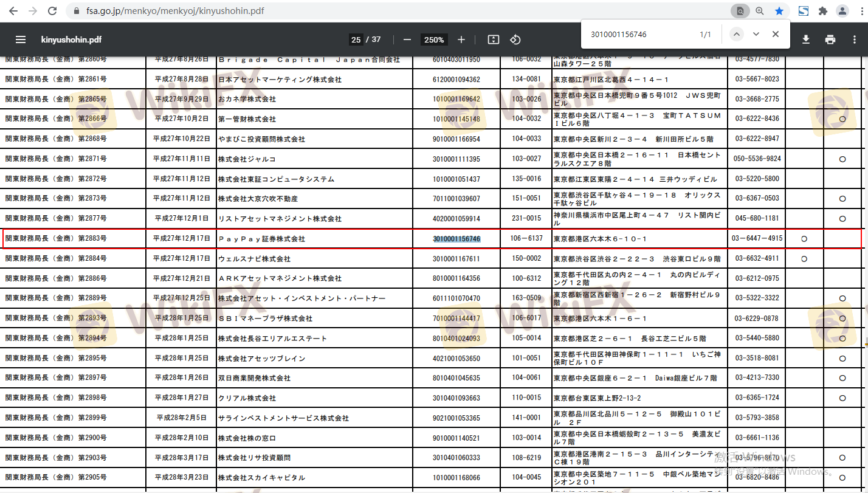This screenshot has width=868, height=493.
Task: Open the PDF sidebar hamburger menu
Action: pos(21,40)
